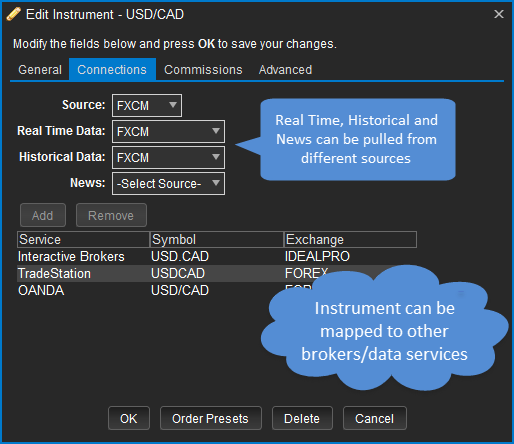Click the IDEALPRO exchange cell
The image size is (514, 444).
(x=317, y=256)
